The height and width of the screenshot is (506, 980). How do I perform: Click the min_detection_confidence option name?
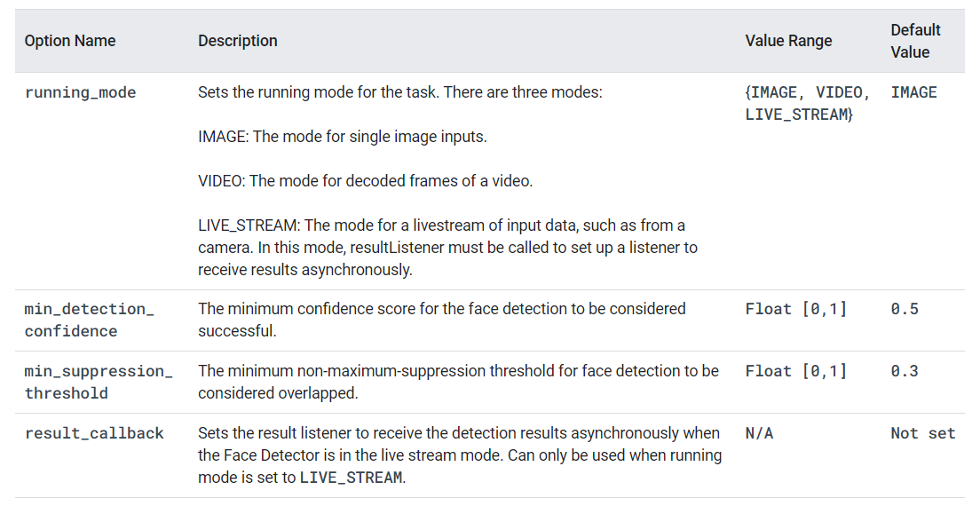coord(89,320)
